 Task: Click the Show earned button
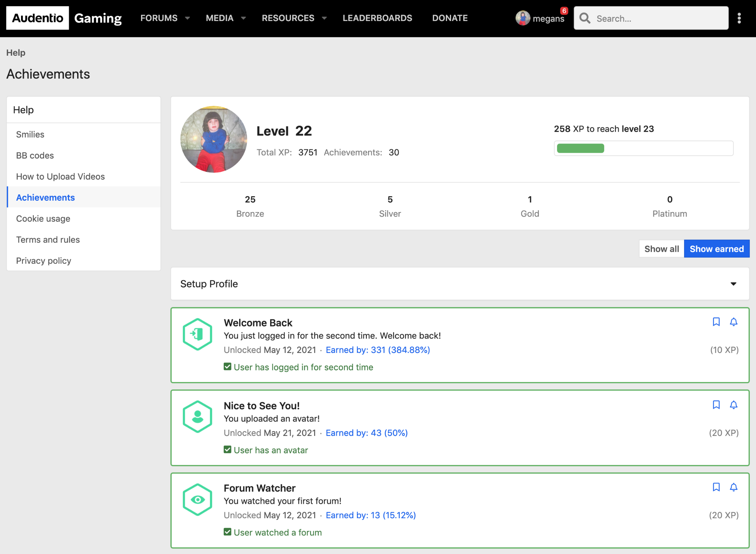pos(717,249)
